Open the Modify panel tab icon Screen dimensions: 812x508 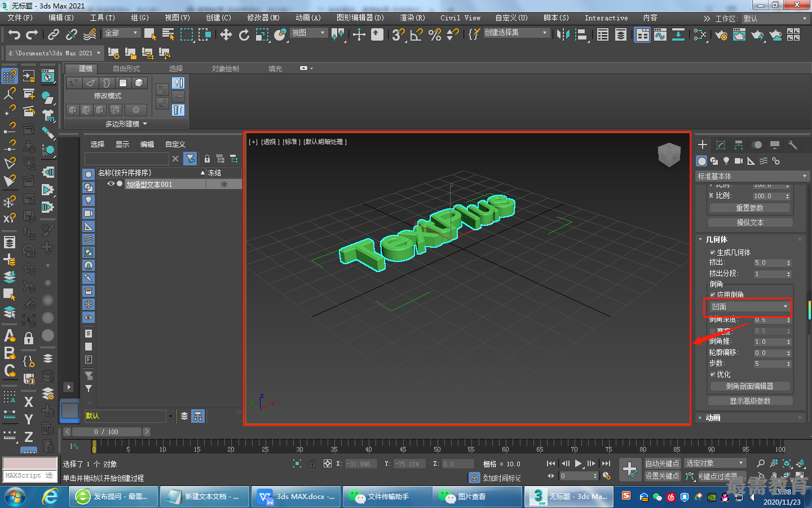coord(720,145)
